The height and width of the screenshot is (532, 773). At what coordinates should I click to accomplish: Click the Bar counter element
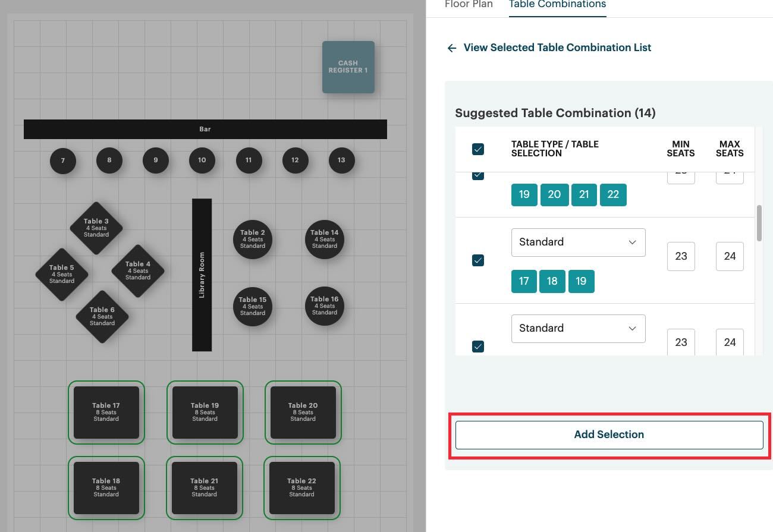[x=205, y=129]
